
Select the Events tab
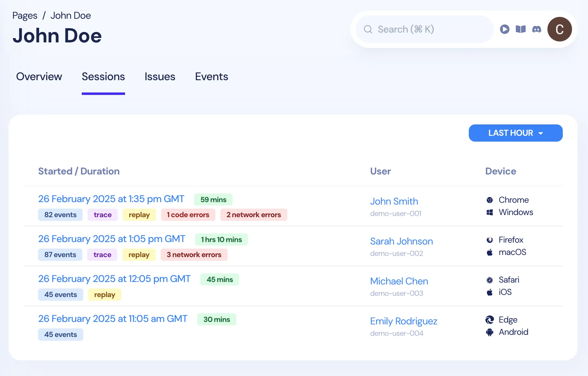click(x=211, y=77)
